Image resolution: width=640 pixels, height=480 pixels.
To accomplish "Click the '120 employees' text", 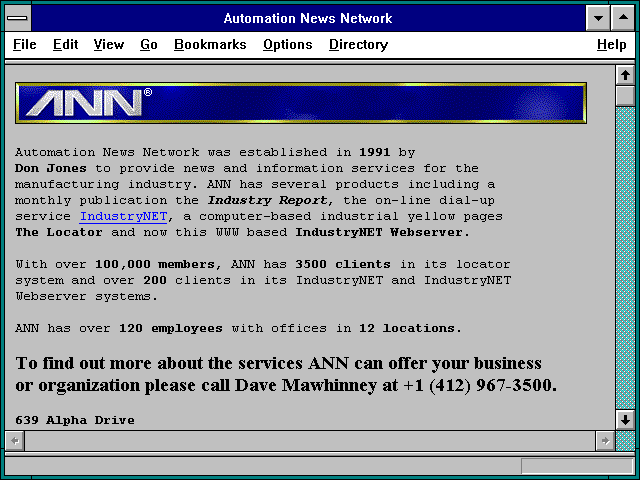I will pos(171,329).
